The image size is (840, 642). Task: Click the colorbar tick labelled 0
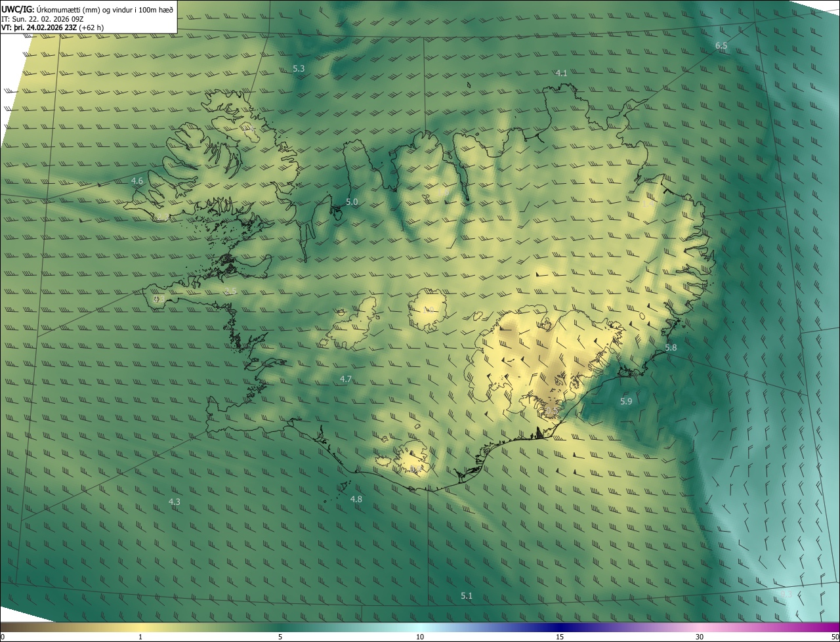pos(3,637)
